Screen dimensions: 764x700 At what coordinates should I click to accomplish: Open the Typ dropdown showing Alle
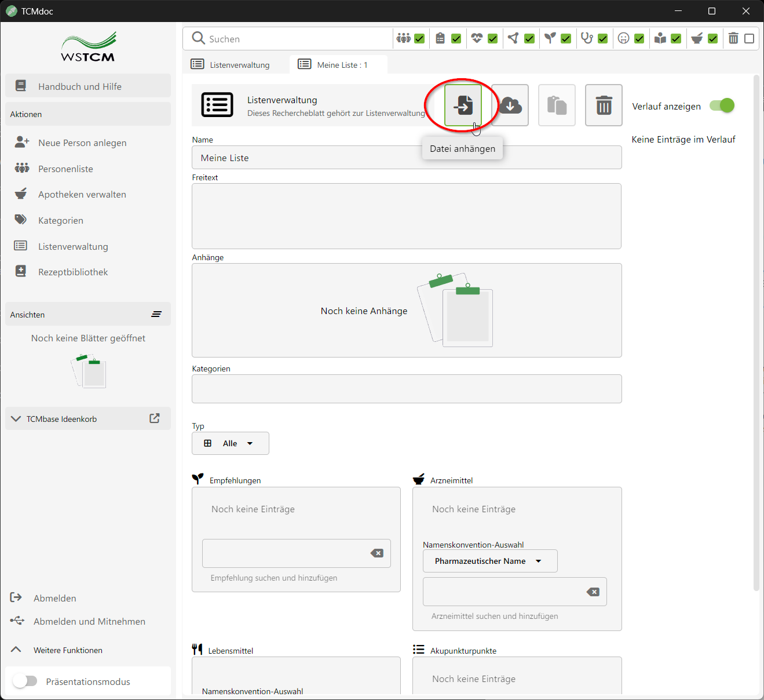pyautogui.click(x=230, y=443)
